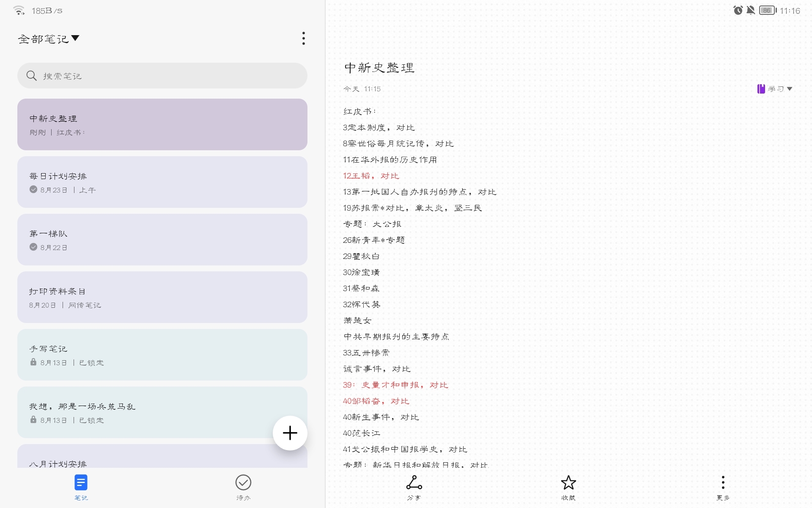Tap the line 8察世俗每月统记传，对比
812x508 pixels.
(x=398, y=144)
